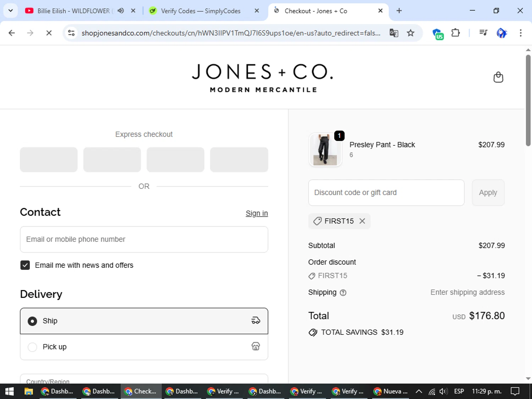This screenshot has height=399, width=532.
Task: Go forward one page
Action: (30, 33)
